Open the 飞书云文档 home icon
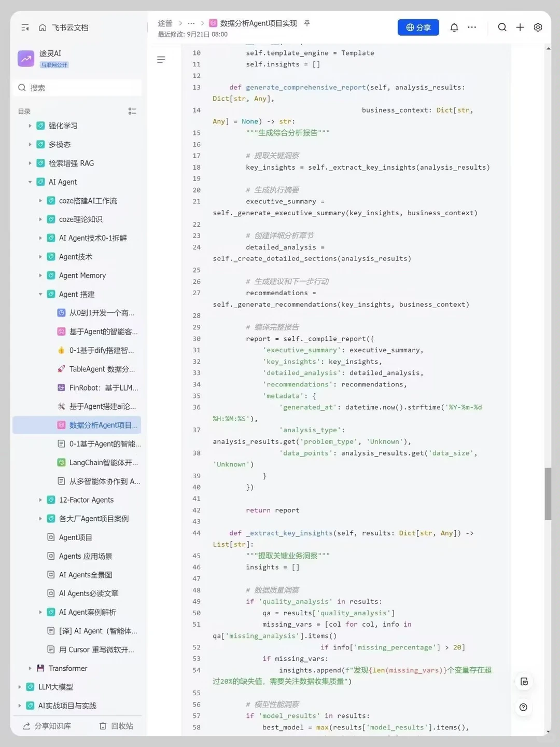The width and height of the screenshot is (560, 747). click(43, 27)
